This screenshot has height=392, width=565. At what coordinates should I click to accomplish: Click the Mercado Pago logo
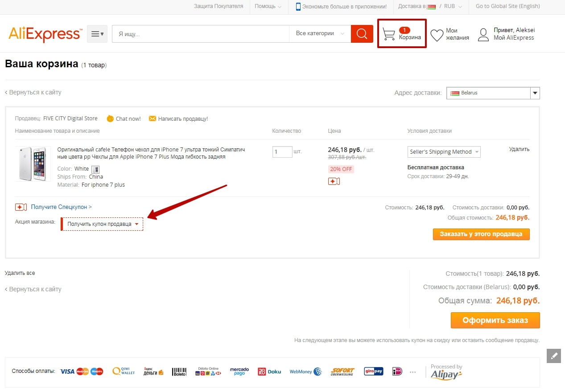(239, 371)
